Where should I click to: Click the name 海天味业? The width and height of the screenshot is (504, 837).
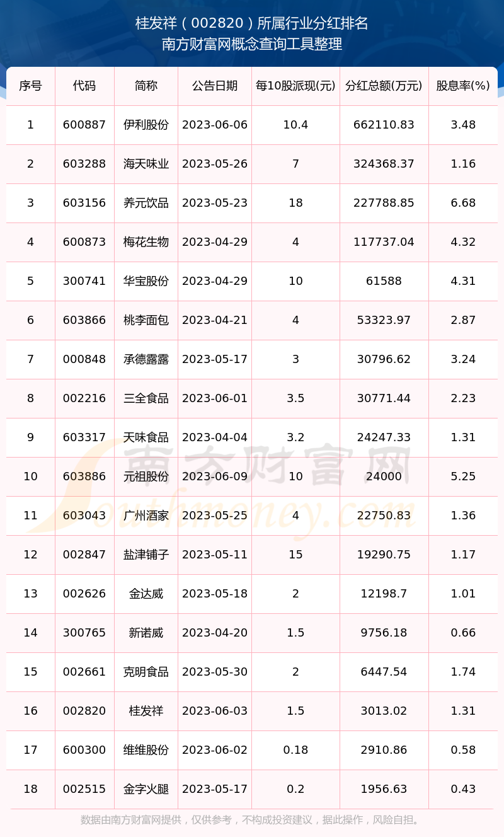click(x=146, y=164)
